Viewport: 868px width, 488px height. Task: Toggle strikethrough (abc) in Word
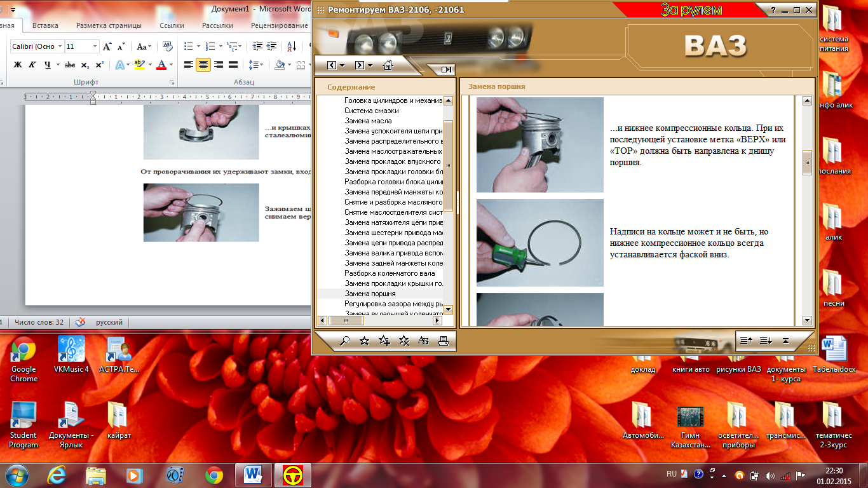coord(70,65)
